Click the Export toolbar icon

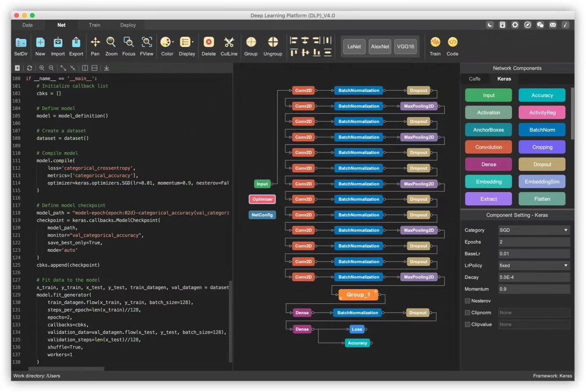click(x=76, y=42)
